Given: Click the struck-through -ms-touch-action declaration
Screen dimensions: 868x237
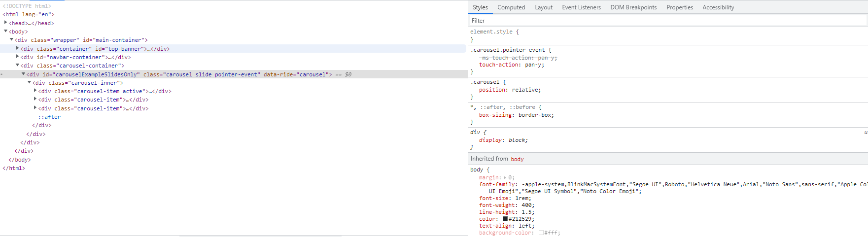Looking at the screenshot, I should (518, 58).
